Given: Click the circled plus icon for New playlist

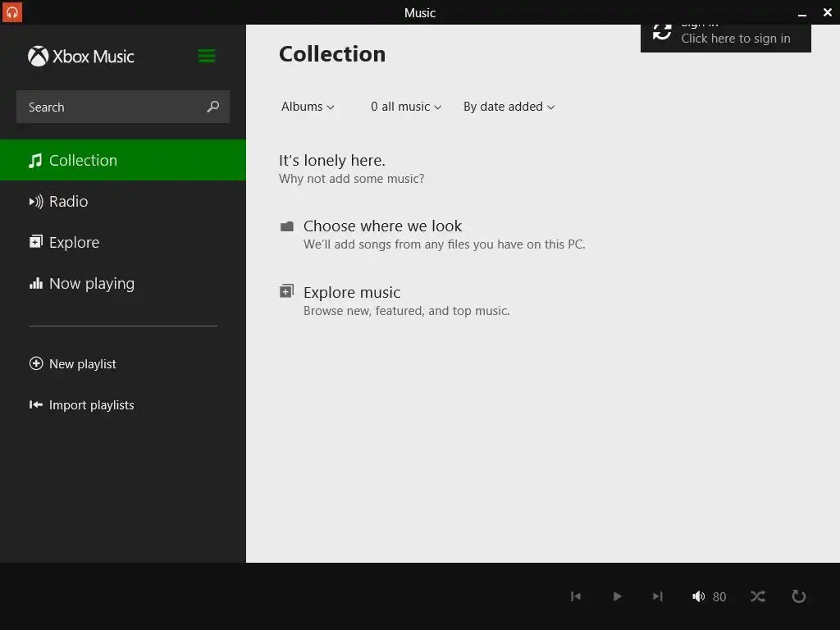Looking at the screenshot, I should (x=36, y=363).
